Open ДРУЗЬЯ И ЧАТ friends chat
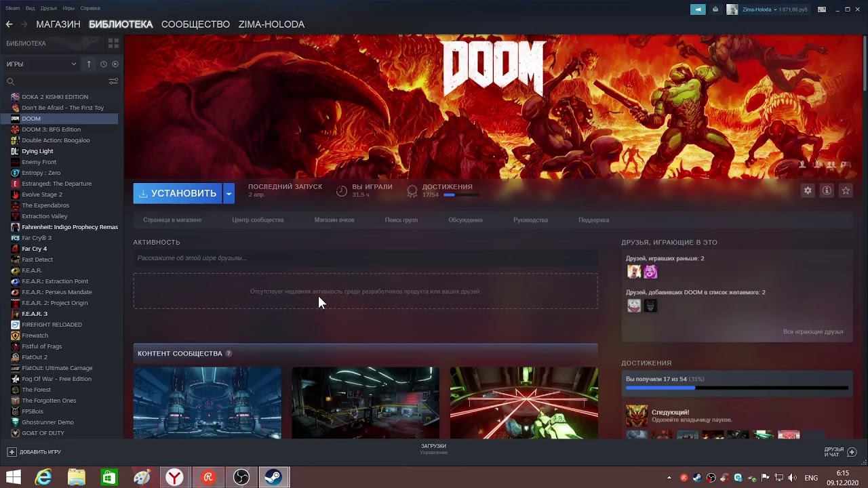 click(x=841, y=451)
